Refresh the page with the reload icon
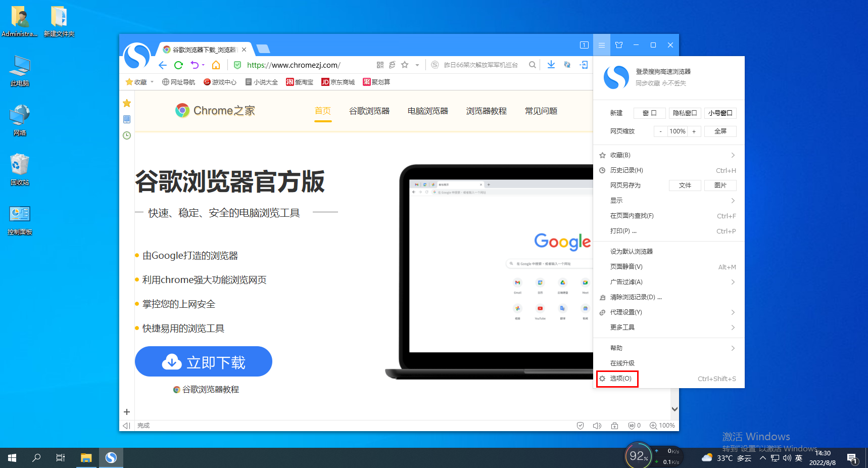Viewport: 868px width, 468px height. click(x=178, y=65)
